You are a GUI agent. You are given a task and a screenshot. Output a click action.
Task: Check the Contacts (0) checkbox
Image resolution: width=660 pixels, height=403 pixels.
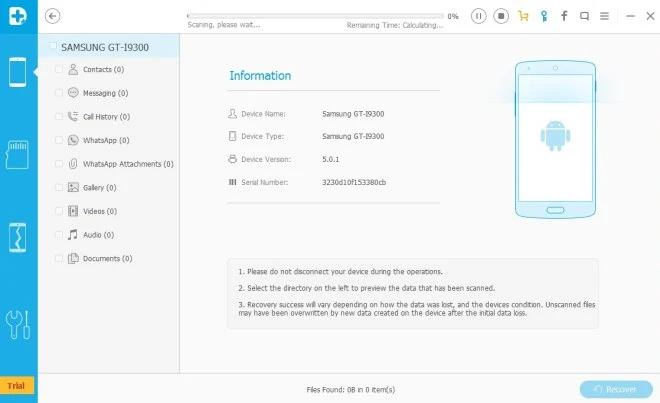click(59, 70)
